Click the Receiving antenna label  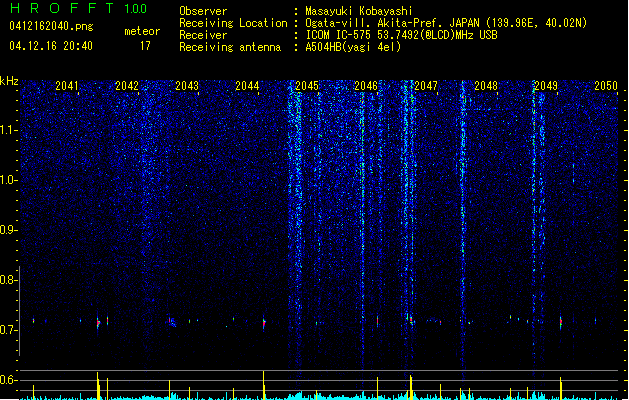tap(230, 47)
